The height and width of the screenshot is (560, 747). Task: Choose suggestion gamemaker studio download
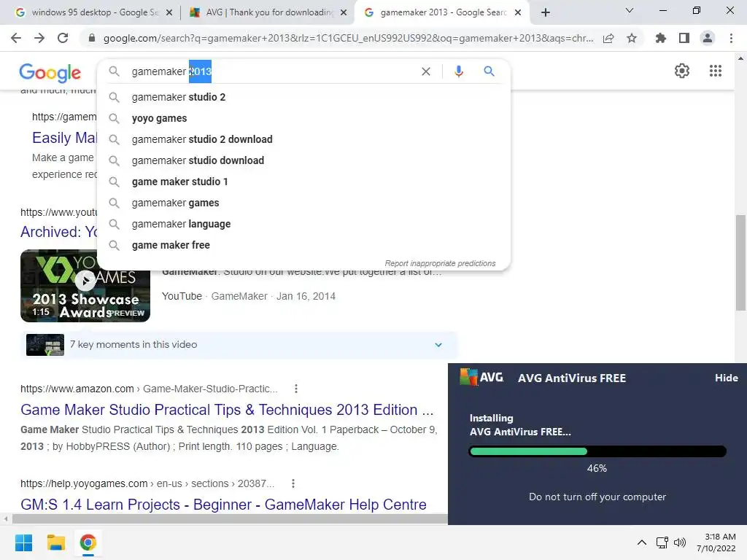[x=303, y=160]
